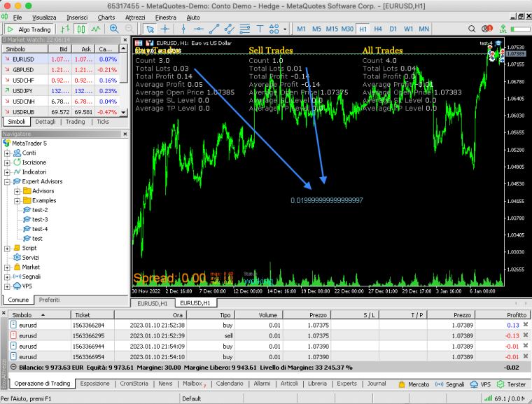This screenshot has height=404, width=532.
Task: Click the LVL level icon in toolbar
Action: (503, 29)
